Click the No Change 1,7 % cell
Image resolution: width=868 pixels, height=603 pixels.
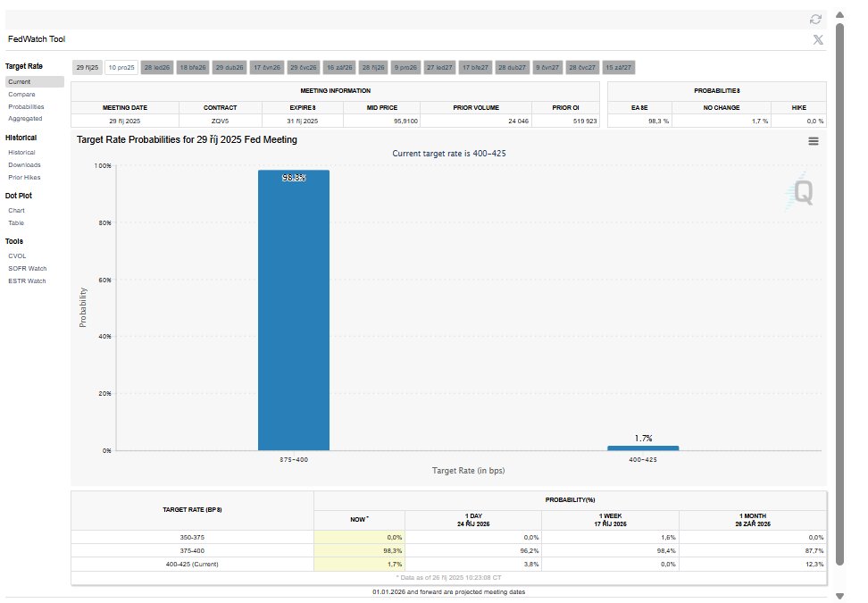pyautogui.click(x=722, y=121)
